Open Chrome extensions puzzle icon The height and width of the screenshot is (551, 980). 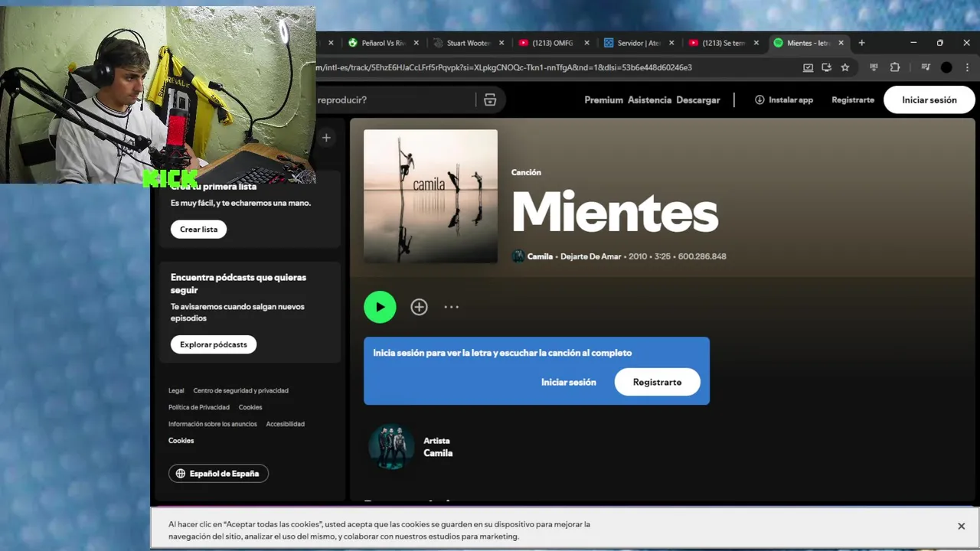point(894,67)
